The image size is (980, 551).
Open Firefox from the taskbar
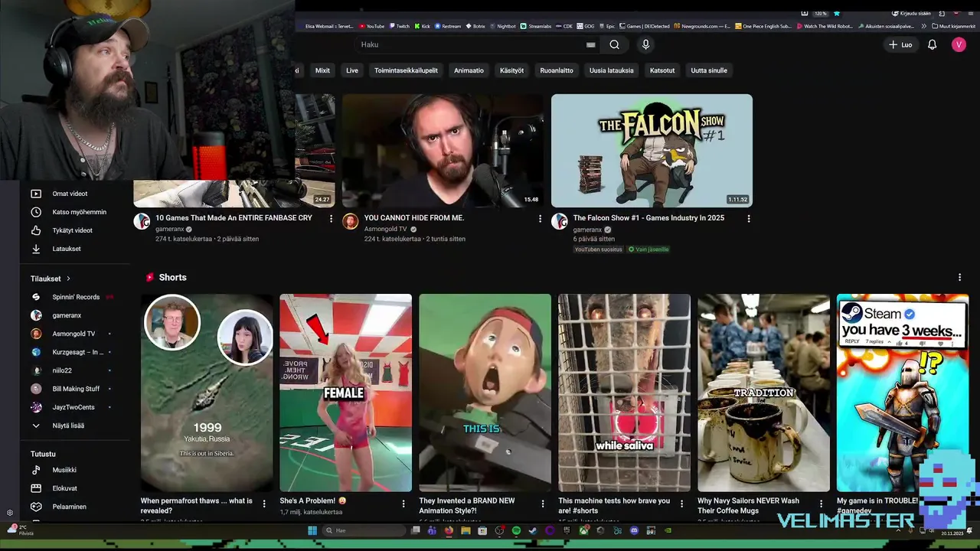coord(449,530)
